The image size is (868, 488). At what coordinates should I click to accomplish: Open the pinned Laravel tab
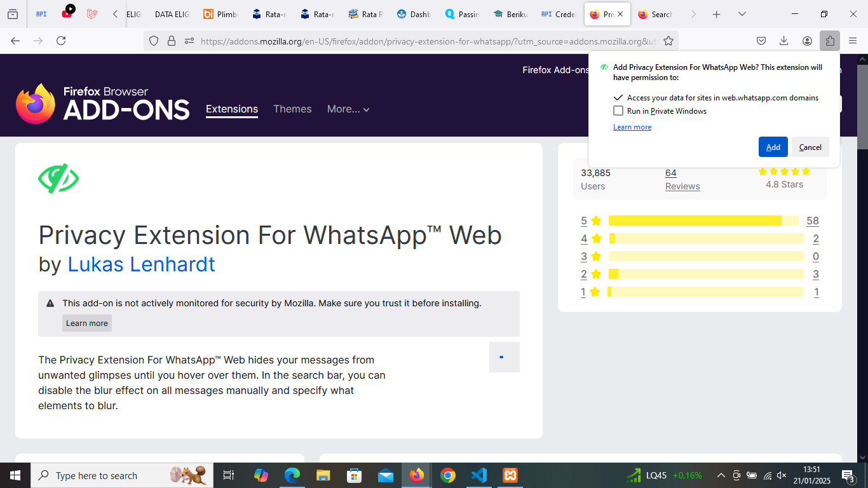pos(92,14)
